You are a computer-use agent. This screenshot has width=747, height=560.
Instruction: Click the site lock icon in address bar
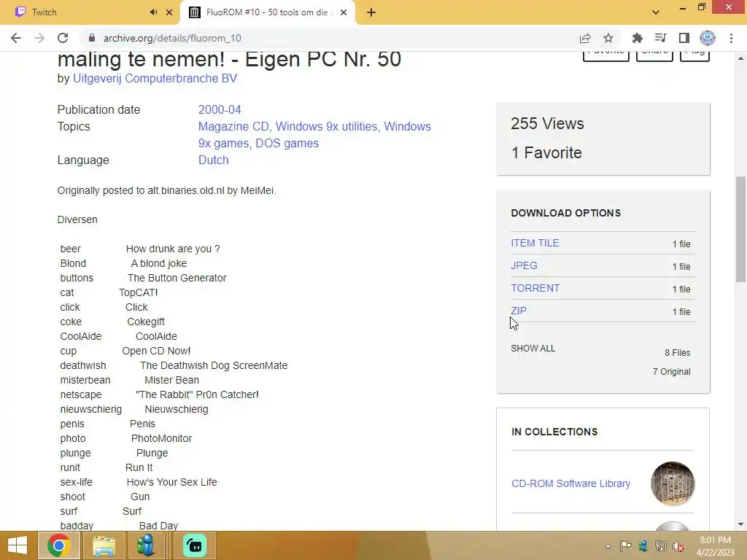coord(92,38)
